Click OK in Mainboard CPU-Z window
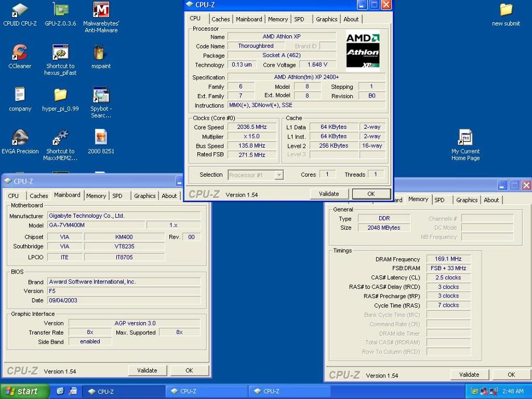Image resolution: width=532 pixels, height=399 pixels. (189, 370)
